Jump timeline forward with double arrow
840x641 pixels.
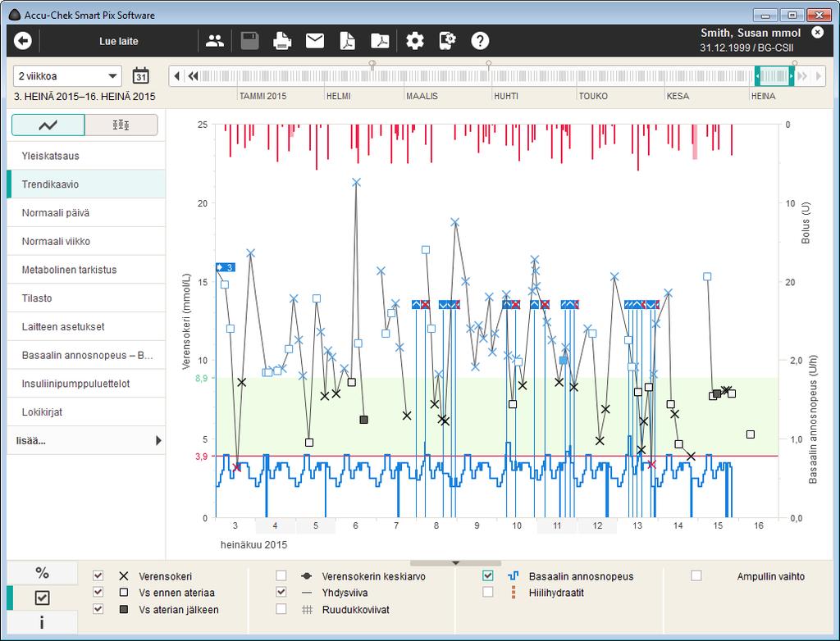click(802, 76)
